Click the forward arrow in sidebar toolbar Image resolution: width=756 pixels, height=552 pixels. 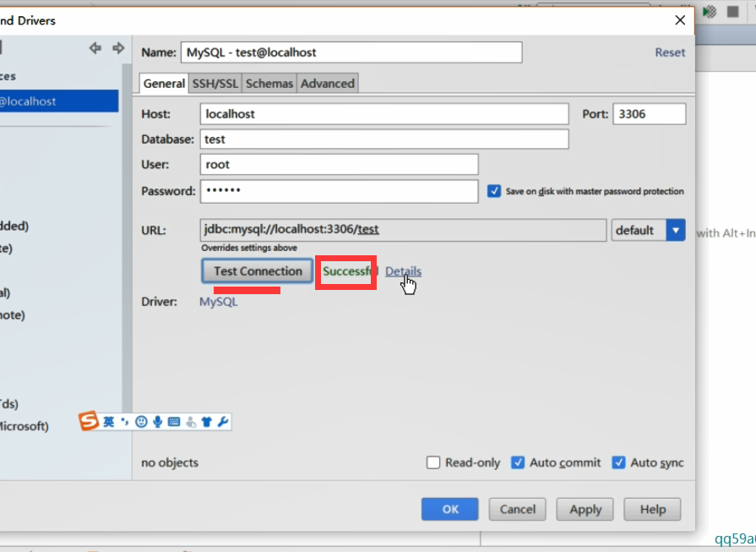point(118,48)
